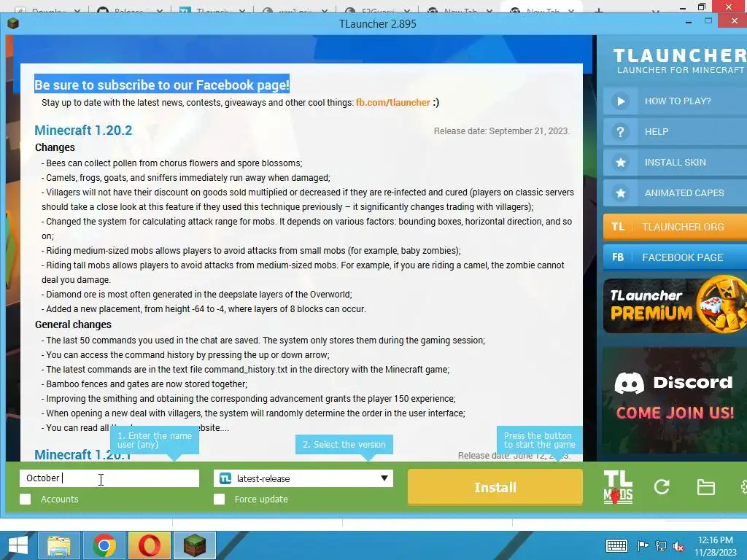
Task: Click the Minecraft 1.20.1 heading link
Action: [82, 455]
